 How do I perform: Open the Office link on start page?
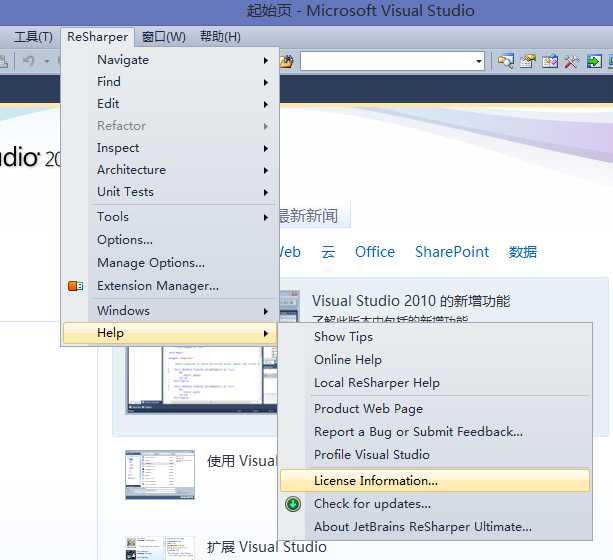tap(375, 252)
